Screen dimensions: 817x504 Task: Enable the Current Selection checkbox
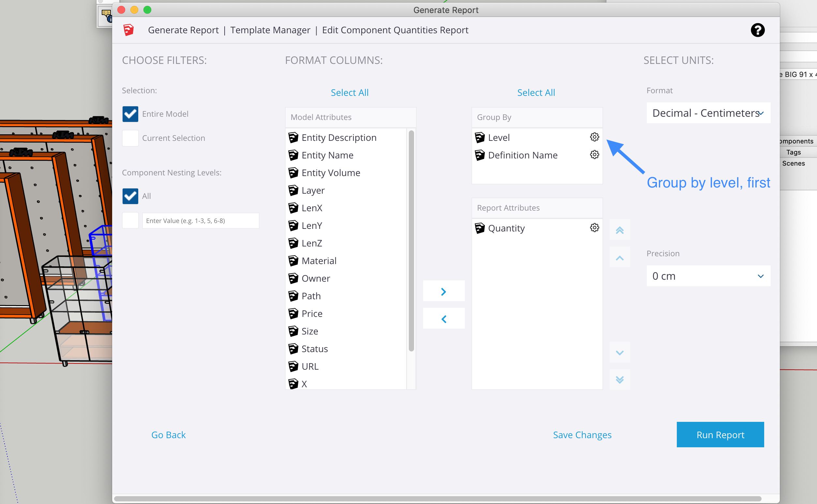130,138
